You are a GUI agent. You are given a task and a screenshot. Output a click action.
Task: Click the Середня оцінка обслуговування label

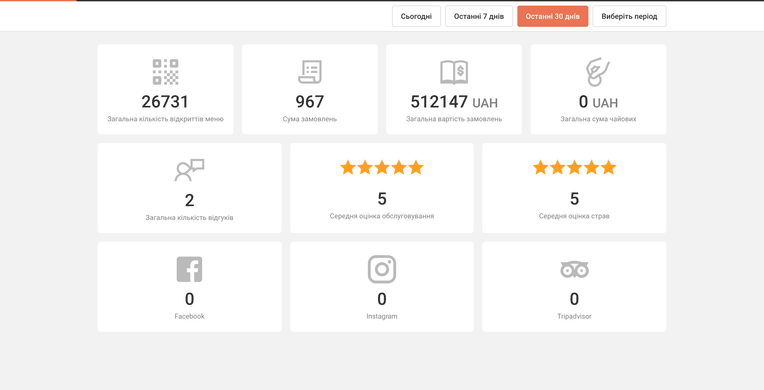click(x=382, y=216)
